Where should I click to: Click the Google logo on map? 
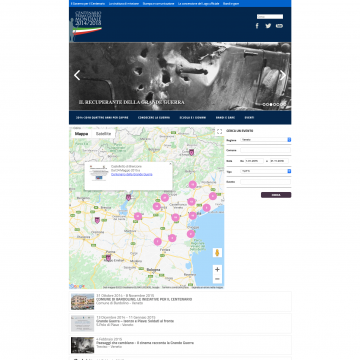[77, 286]
